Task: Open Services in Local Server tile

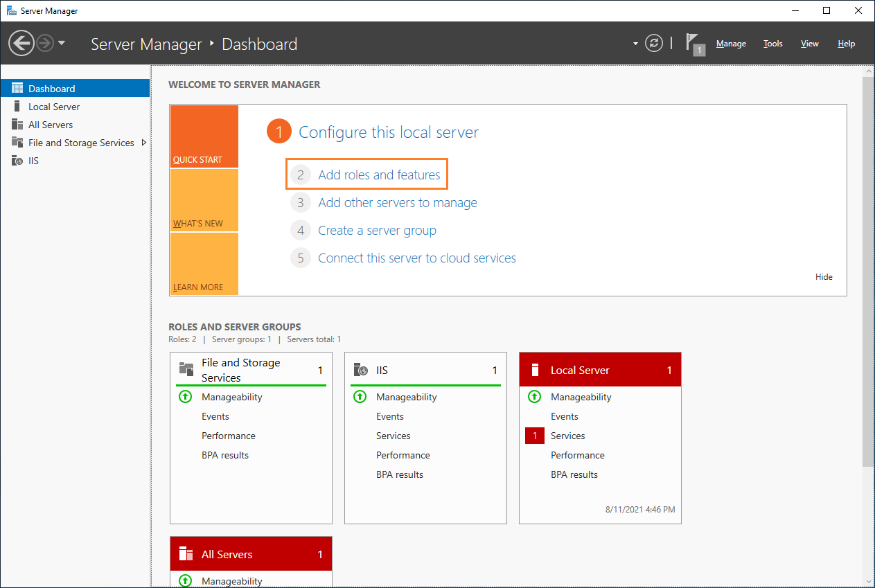Action: tap(568, 436)
